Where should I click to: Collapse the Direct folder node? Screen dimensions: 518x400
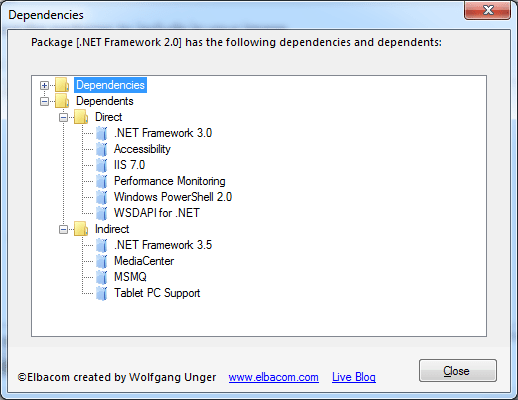[63, 117]
